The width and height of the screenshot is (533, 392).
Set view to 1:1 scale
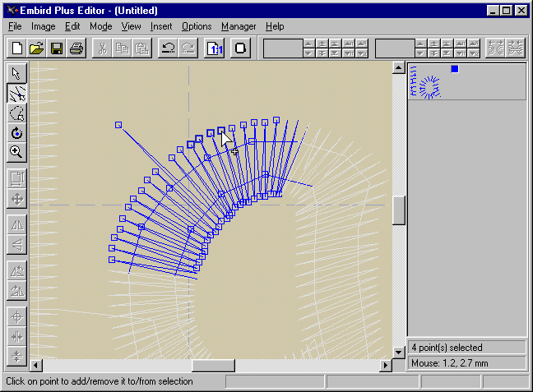coord(214,48)
